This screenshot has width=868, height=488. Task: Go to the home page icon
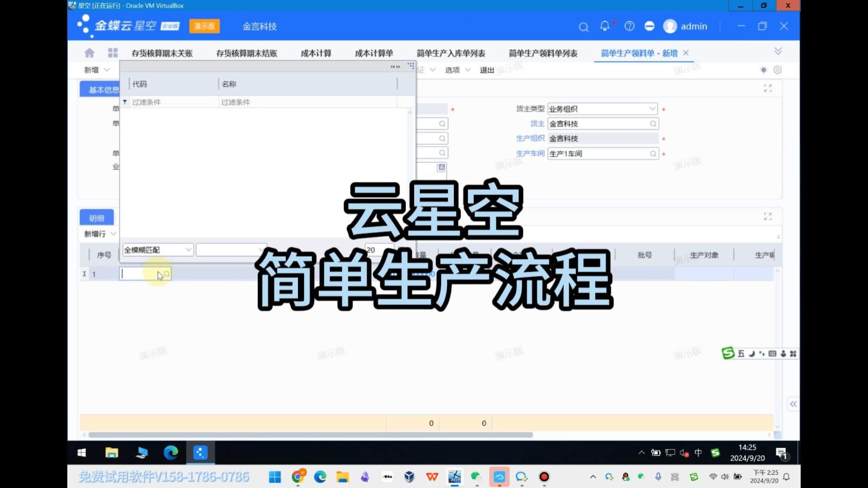coord(89,53)
